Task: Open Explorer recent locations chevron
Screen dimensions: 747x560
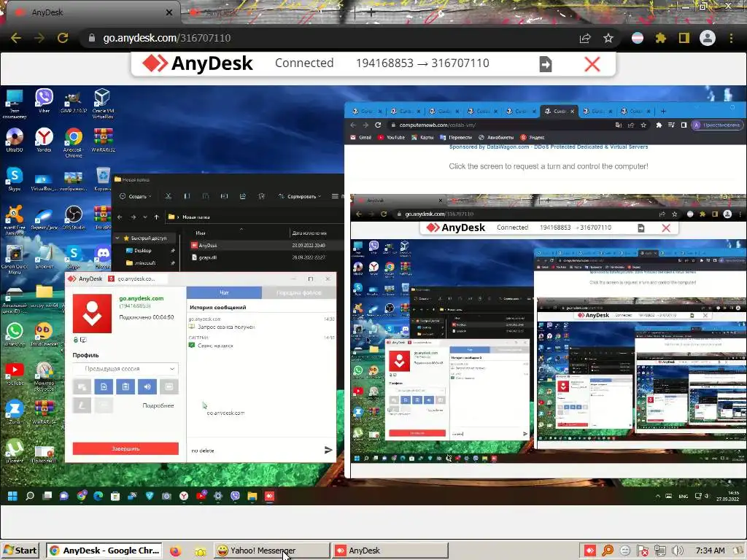Action: [x=145, y=217]
